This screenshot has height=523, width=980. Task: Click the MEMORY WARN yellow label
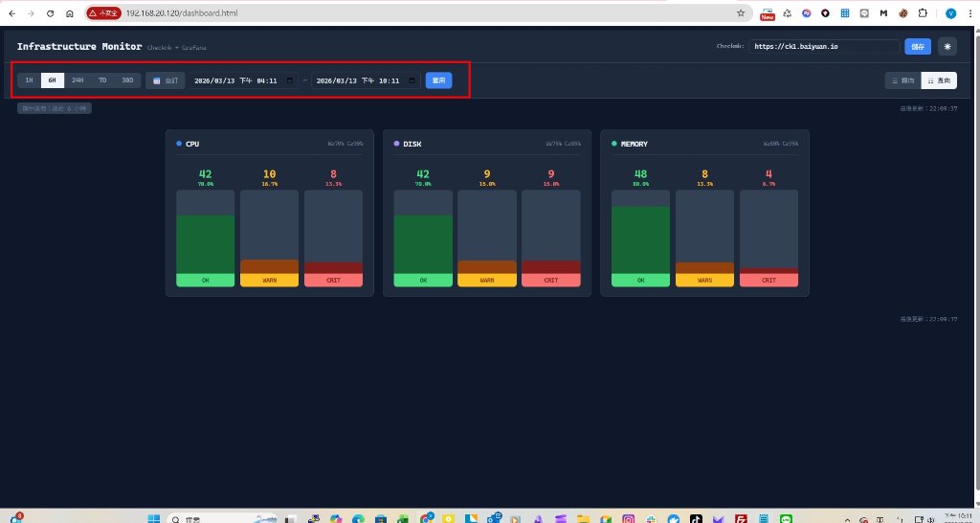coord(704,281)
